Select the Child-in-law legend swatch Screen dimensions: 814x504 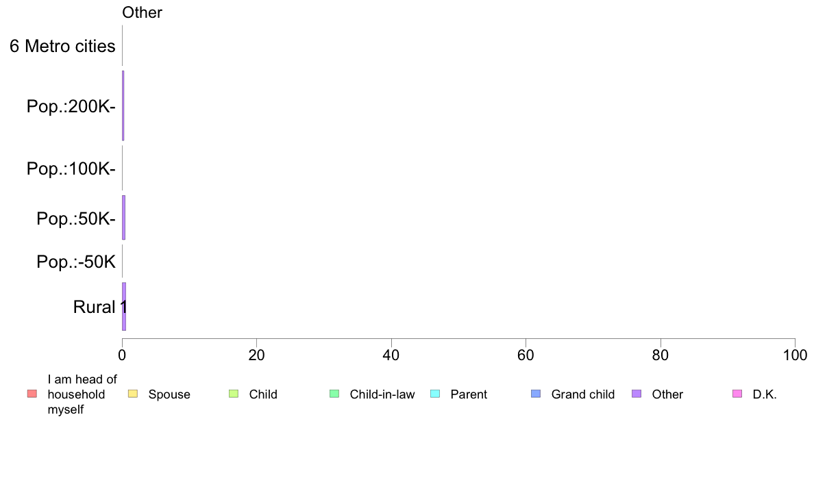(334, 394)
